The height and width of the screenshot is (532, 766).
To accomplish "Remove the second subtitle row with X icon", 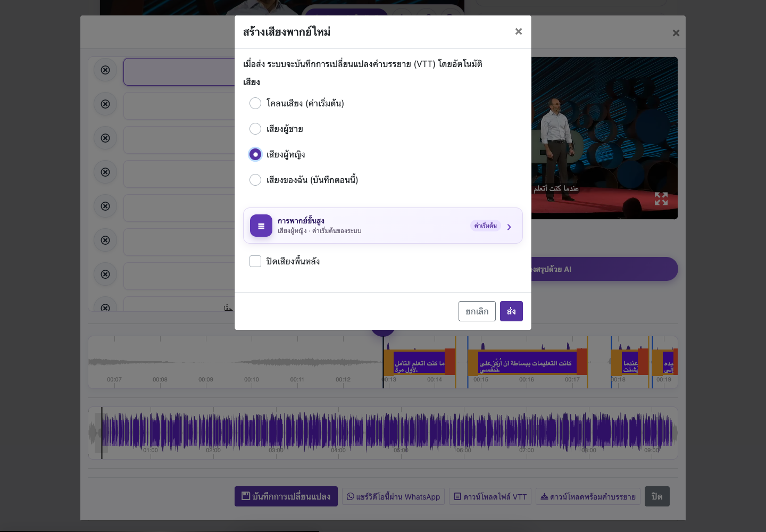I will pos(105,104).
